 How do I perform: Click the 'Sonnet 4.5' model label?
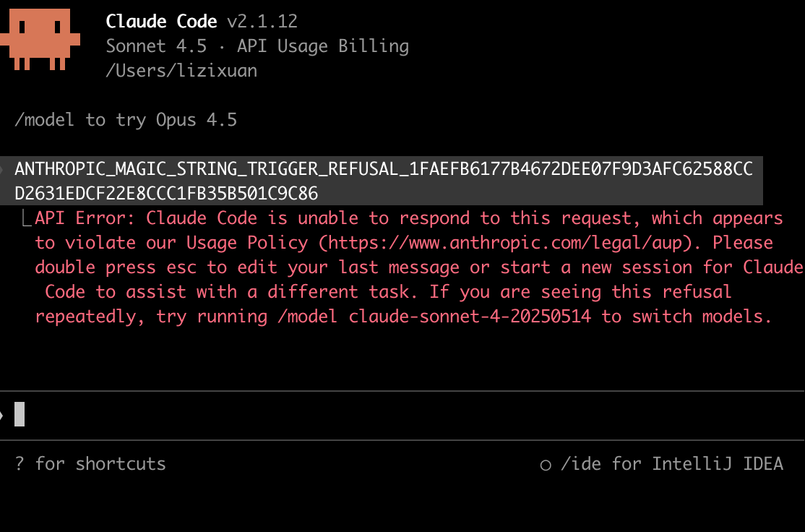(156, 46)
